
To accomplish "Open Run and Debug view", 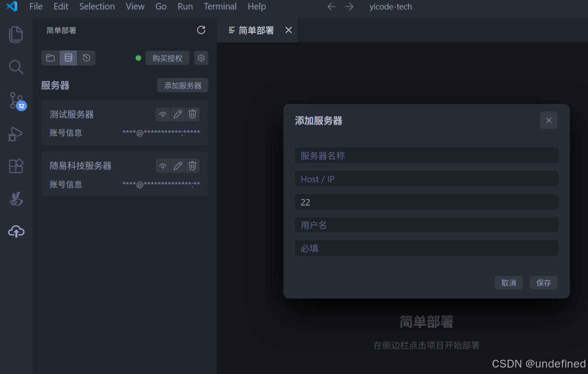I will click(15, 134).
